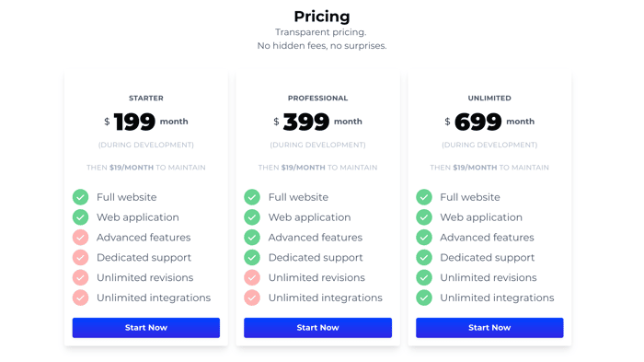Select the $399 Professional price
644x362 pixels.
click(306, 122)
